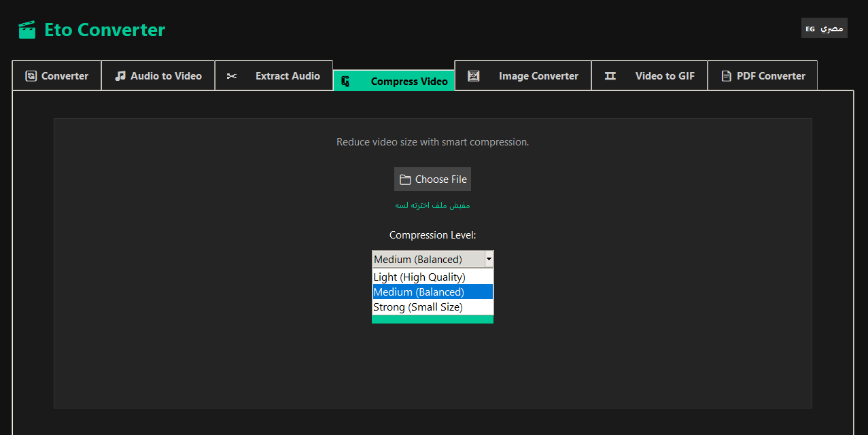The width and height of the screenshot is (868, 435).
Task: Click the film strip icon on Video to GIF
Action: point(610,76)
